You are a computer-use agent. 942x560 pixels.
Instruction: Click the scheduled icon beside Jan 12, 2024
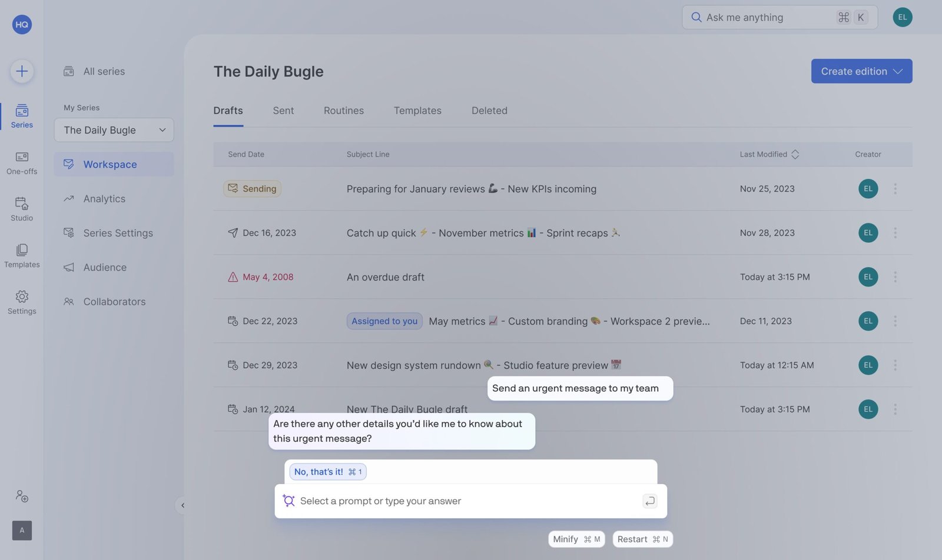(233, 409)
